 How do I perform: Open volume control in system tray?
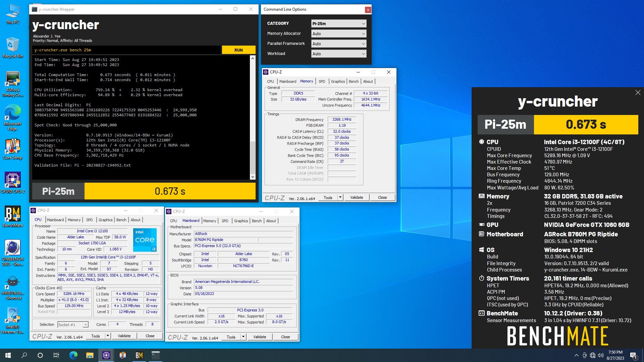click(x=601, y=355)
